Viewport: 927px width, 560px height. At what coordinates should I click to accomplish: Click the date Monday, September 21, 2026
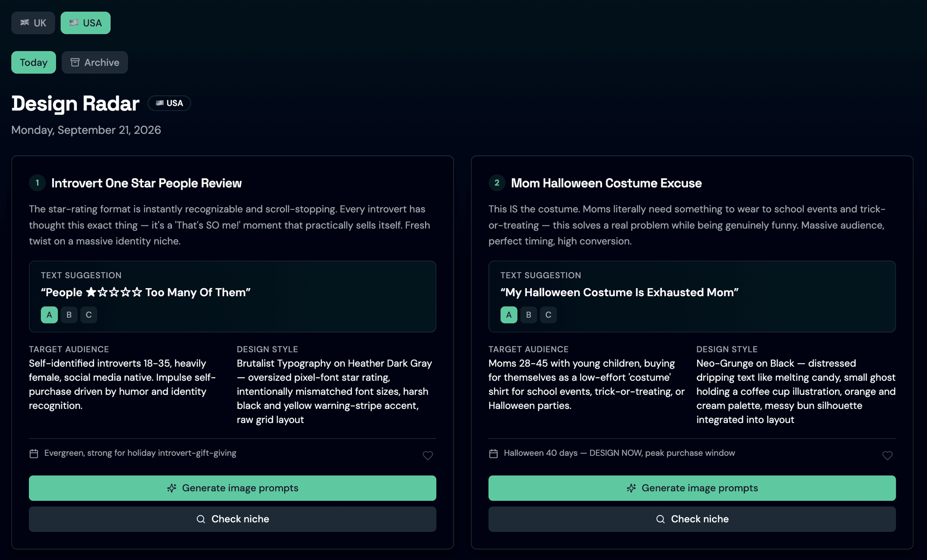tap(86, 130)
